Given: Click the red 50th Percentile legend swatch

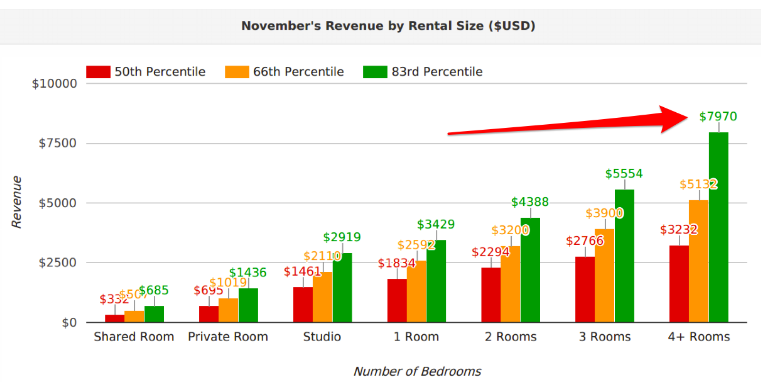Looking at the screenshot, I should tap(98, 72).
